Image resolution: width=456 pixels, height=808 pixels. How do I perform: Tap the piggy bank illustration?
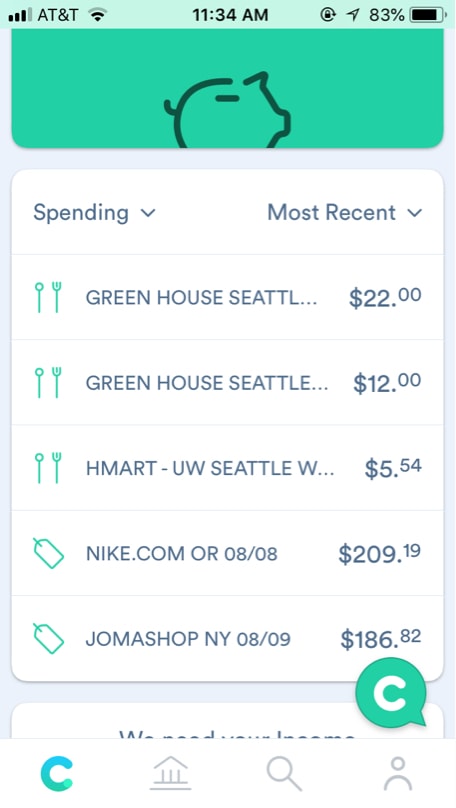pyautogui.click(x=228, y=110)
